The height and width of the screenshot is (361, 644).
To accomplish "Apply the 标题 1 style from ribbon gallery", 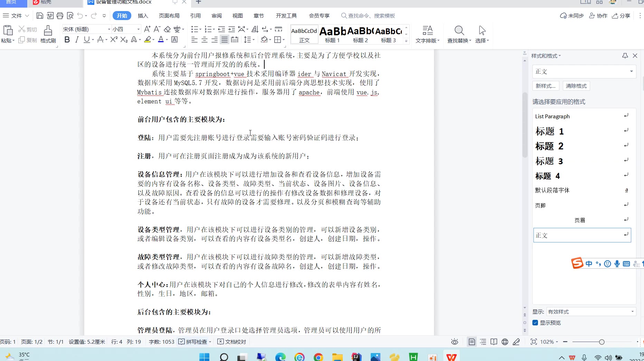I will pyautogui.click(x=332, y=34).
